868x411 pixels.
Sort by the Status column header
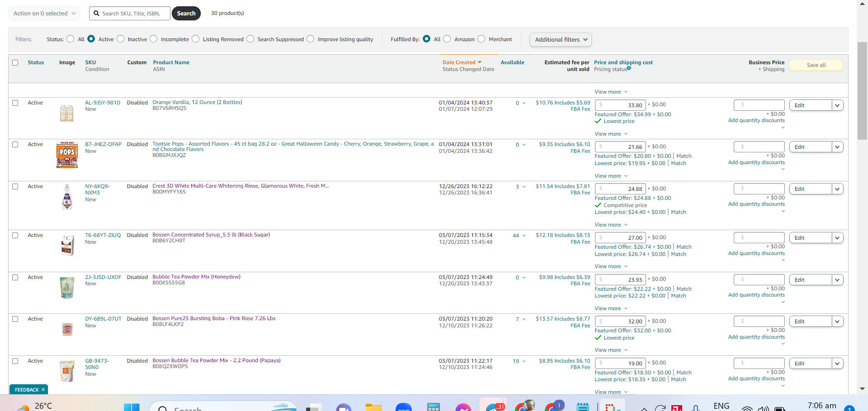36,62
